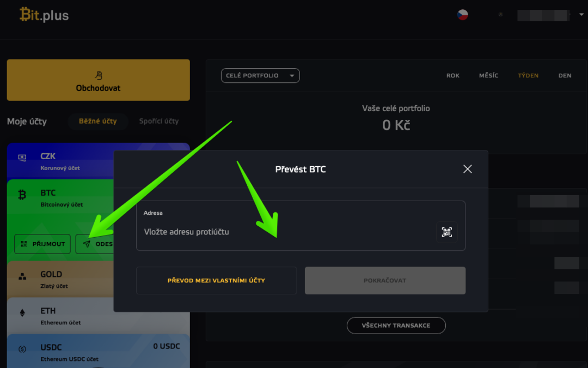Click the QR code scanner icon in address field
This screenshot has height=368, width=588.
pos(446,232)
